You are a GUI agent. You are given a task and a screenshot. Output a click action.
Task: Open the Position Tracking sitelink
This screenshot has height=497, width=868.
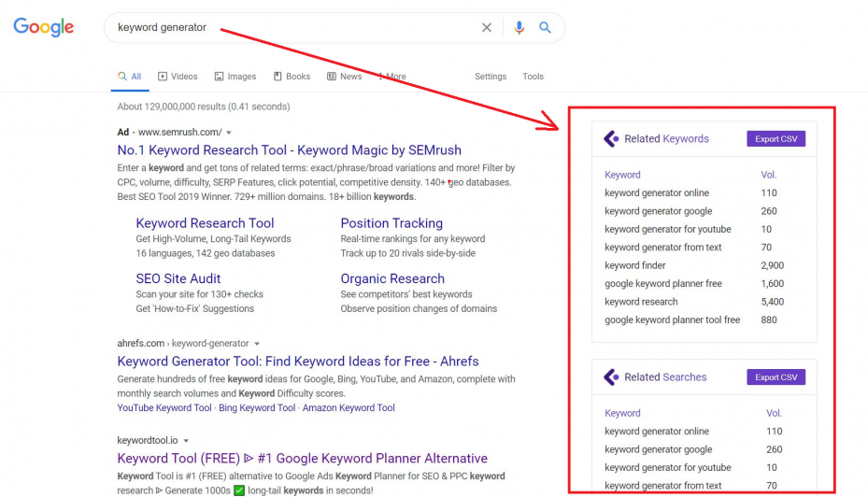pyautogui.click(x=391, y=223)
